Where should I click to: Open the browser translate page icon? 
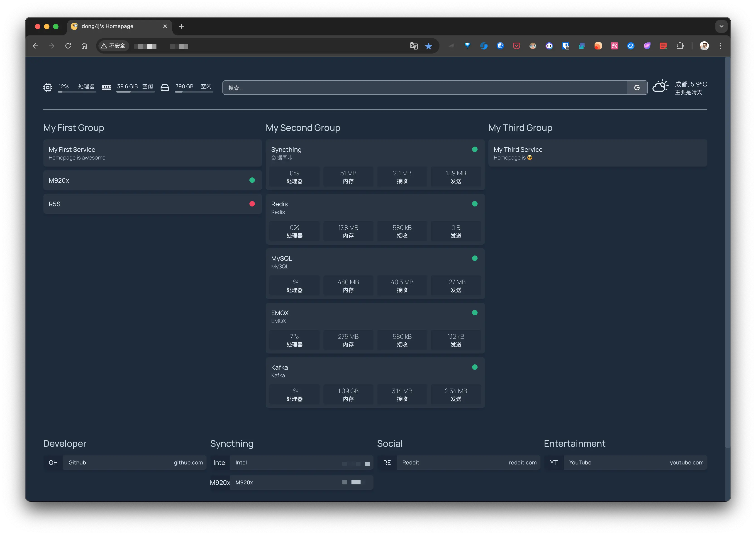pyautogui.click(x=414, y=46)
